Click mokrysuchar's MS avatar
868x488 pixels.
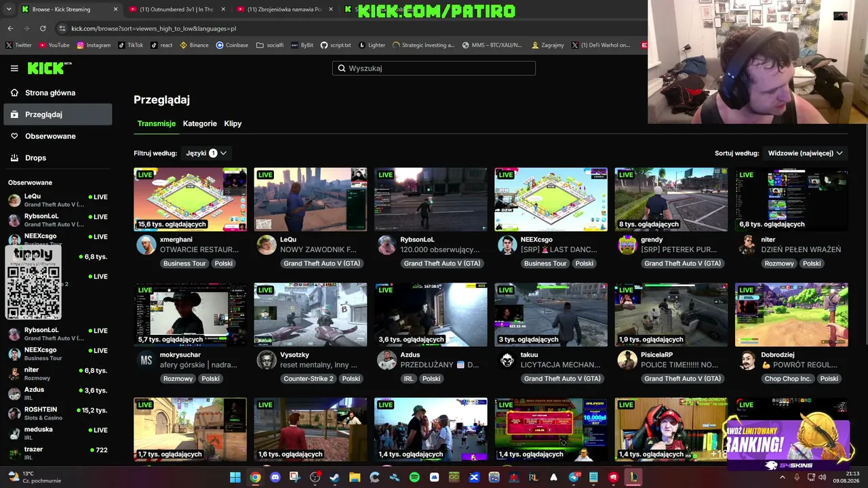point(146,360)
